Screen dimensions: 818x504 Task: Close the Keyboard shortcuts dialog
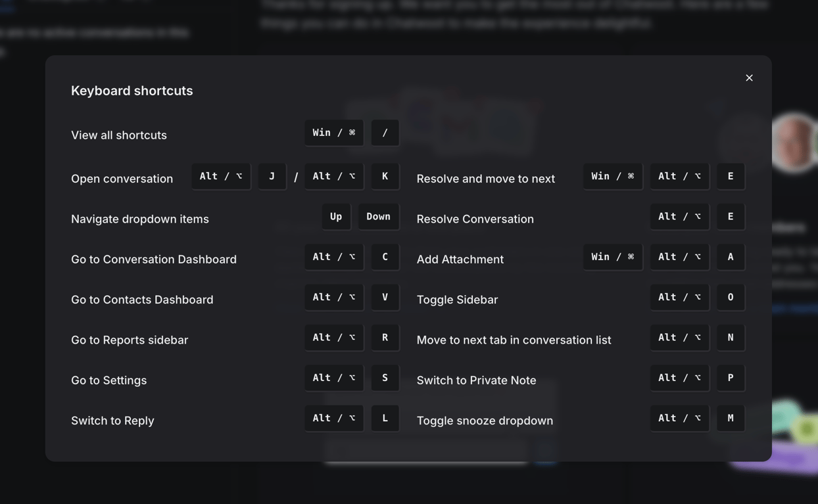pos(749,78)
